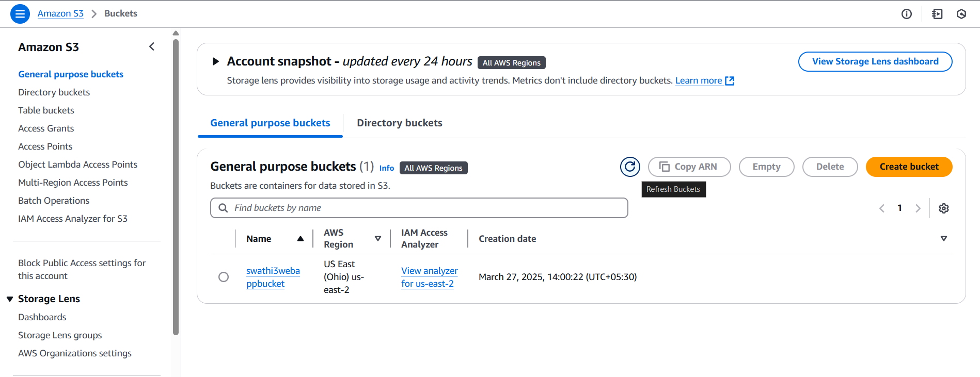Click the Info link beside bucket count
980x377 pixels.
coord(387,168)
